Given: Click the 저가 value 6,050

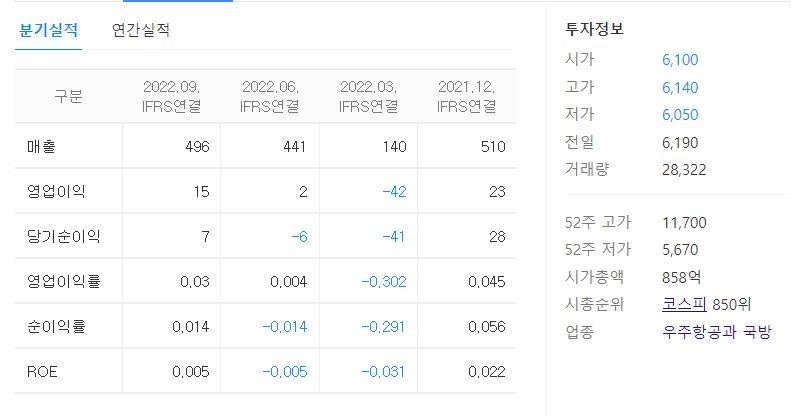Looking at the screenshot, I should 680,115.
